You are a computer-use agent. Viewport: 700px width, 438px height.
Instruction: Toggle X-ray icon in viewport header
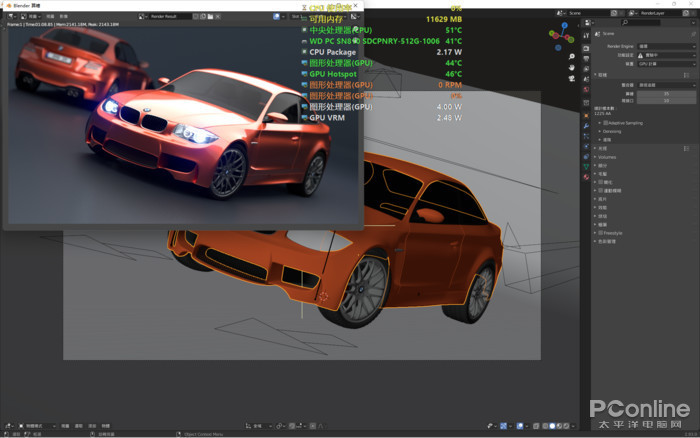(x=536, y=426)
